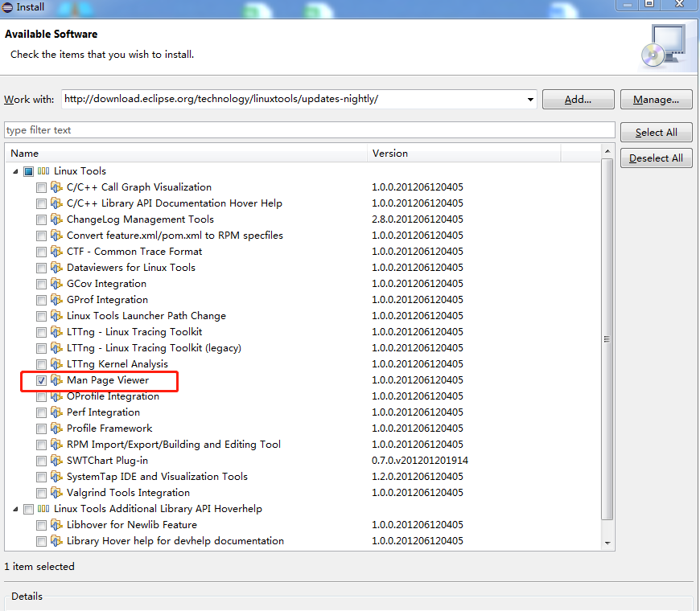Screen dimensions: 700x611
Task: Check the Profile Framework checkbox
Action: [x=41, y=429]
